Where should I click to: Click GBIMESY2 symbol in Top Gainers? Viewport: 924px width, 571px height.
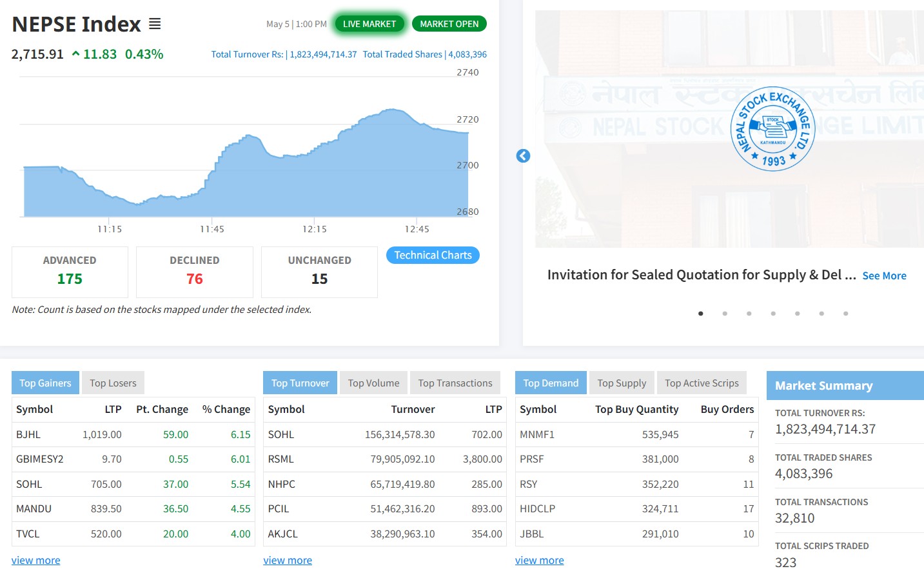click(40, 459)
